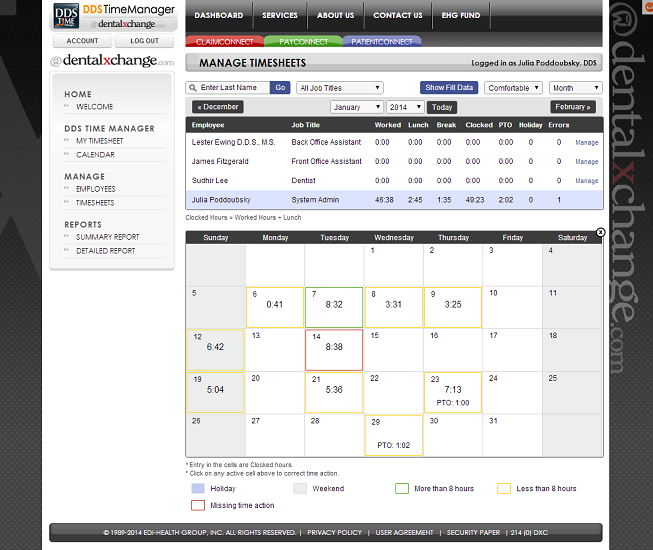The height and width of the screenshot is (550, 653).
Task: Click the DDS Time Manager logo
Action: point(113,15)
